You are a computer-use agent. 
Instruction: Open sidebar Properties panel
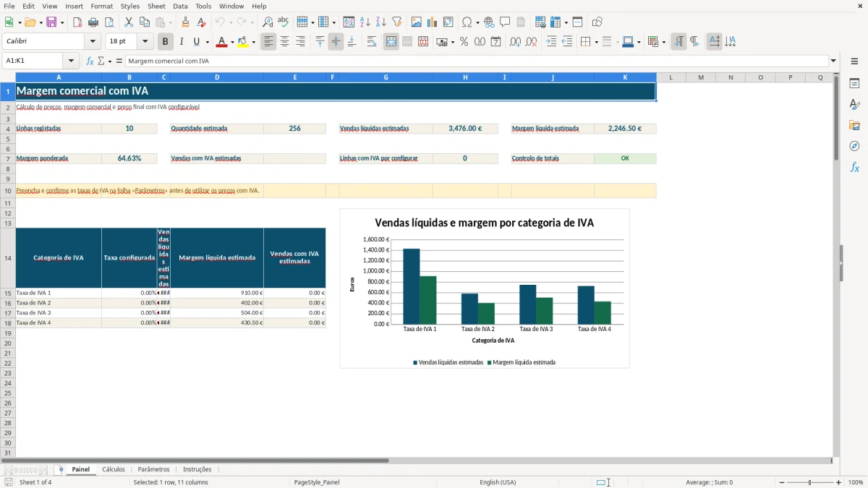[x=854, y=83]
